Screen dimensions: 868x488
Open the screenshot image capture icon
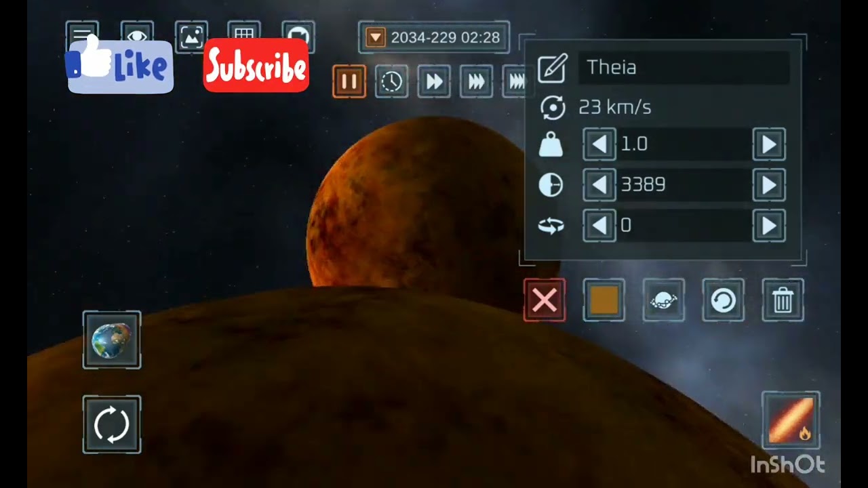[191, 37]
